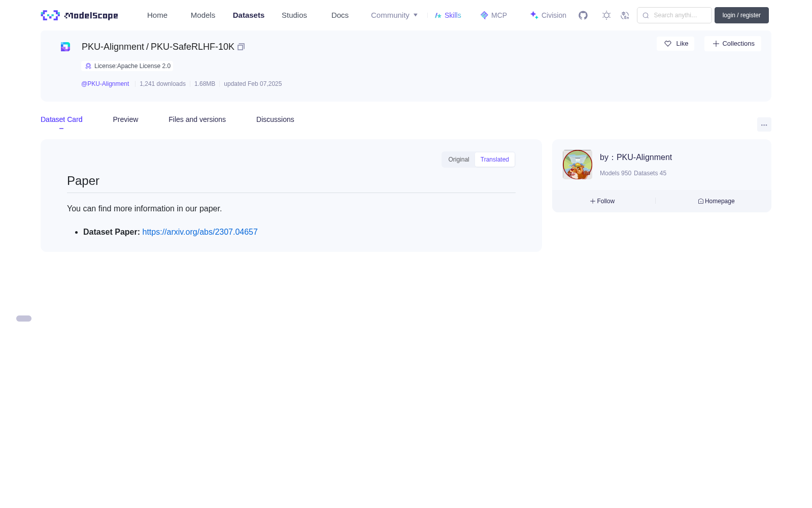Open Models in navigation bar
The height and width of the screenshot is (508, 812).
tap(203, 15)
